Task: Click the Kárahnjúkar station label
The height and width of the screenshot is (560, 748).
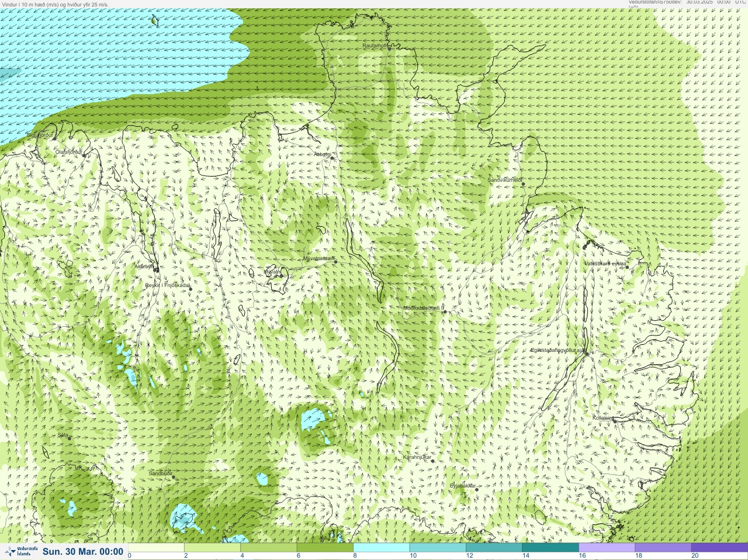Action: coord(417,457)
